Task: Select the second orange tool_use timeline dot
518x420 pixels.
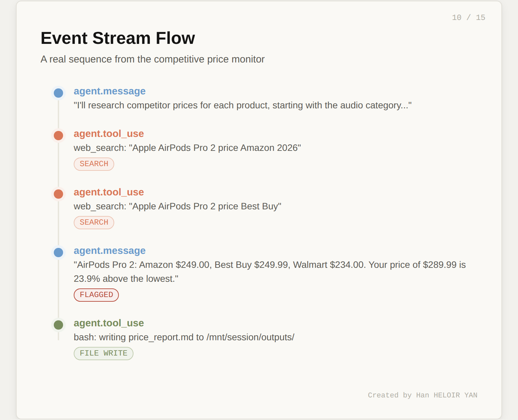Action: 58,194
